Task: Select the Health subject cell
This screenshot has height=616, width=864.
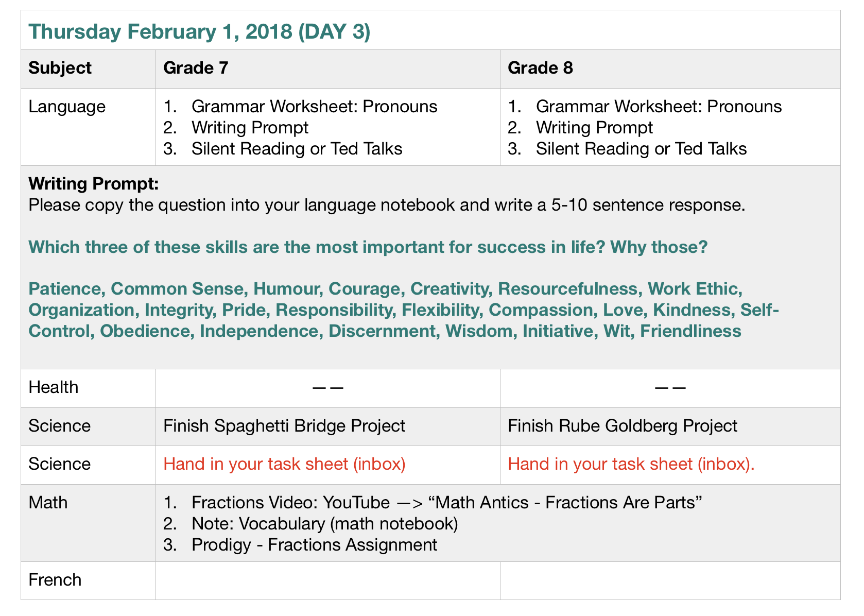Action: (54, 387)
